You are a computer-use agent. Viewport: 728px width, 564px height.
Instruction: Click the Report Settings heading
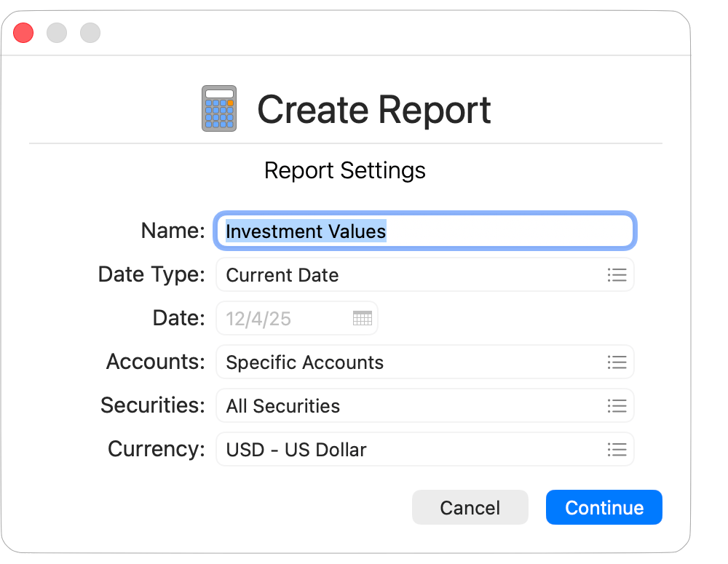pyautogui.click(x=345, y=170)
